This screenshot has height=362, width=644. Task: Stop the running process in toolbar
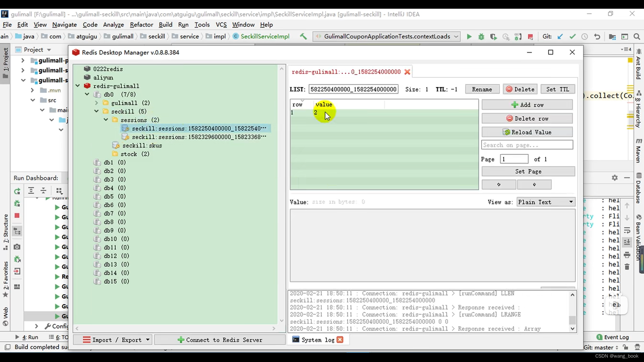530,37
